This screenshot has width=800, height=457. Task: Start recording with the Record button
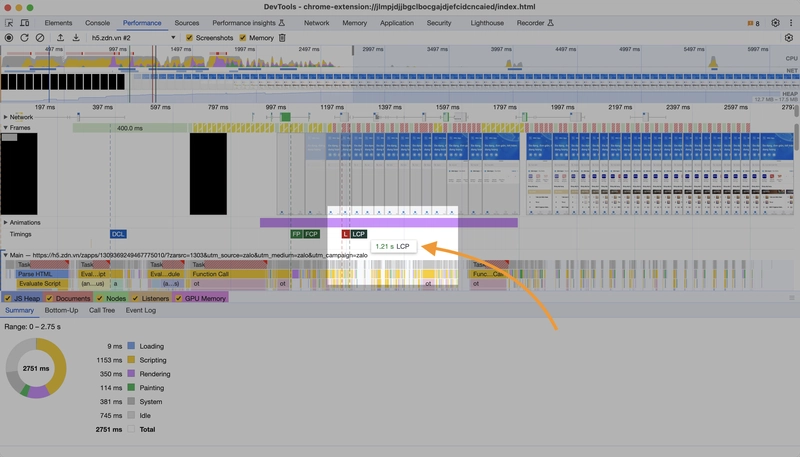[x=9, y=38]
